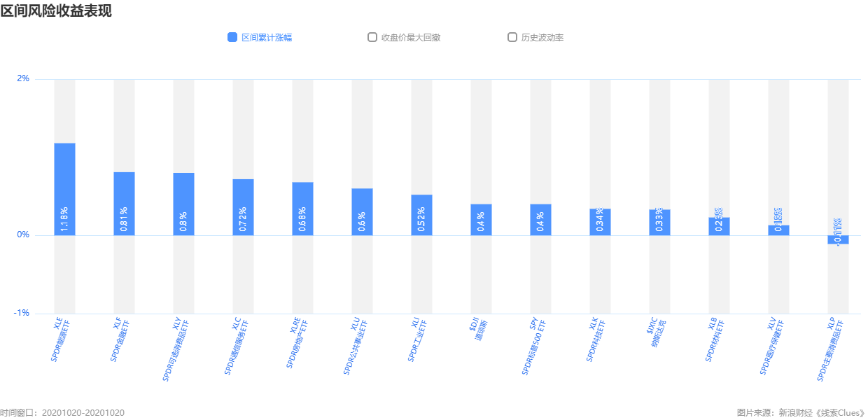Click the XLU bar showing 0.6%
Screen dimensions: 868x420
tap(362, 211)
